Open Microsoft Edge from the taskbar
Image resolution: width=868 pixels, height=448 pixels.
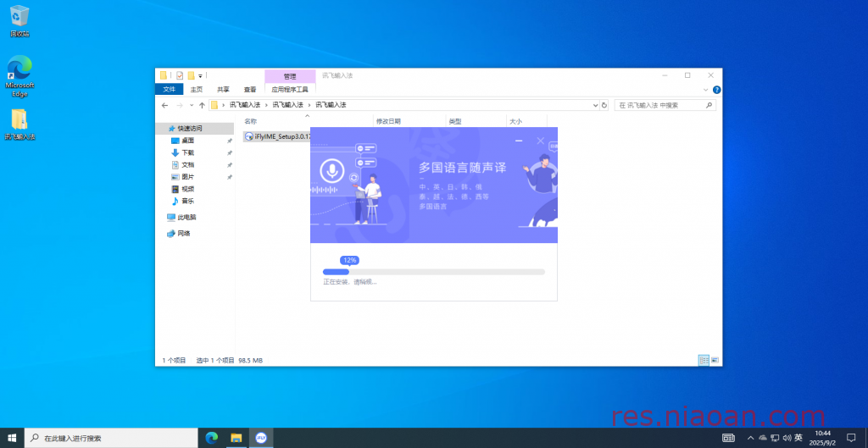(211, 438)
